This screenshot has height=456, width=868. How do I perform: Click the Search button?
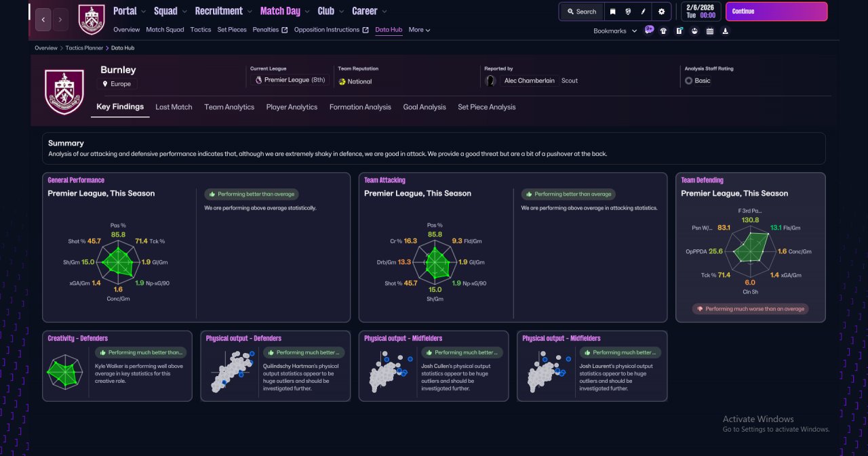(581, 12)
